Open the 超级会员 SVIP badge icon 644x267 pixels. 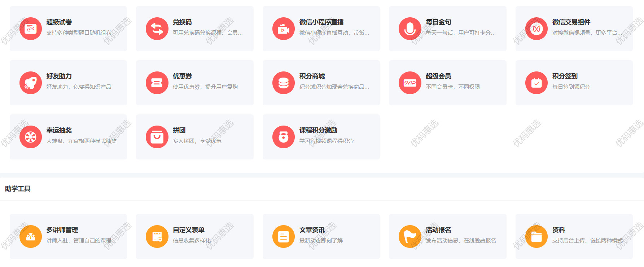click(410, 83)
